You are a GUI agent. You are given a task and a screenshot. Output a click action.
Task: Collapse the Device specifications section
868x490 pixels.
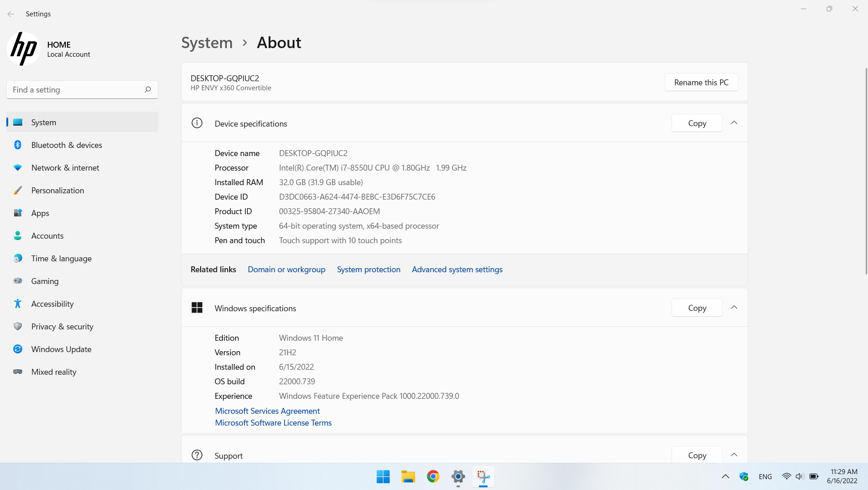(734, 123)
